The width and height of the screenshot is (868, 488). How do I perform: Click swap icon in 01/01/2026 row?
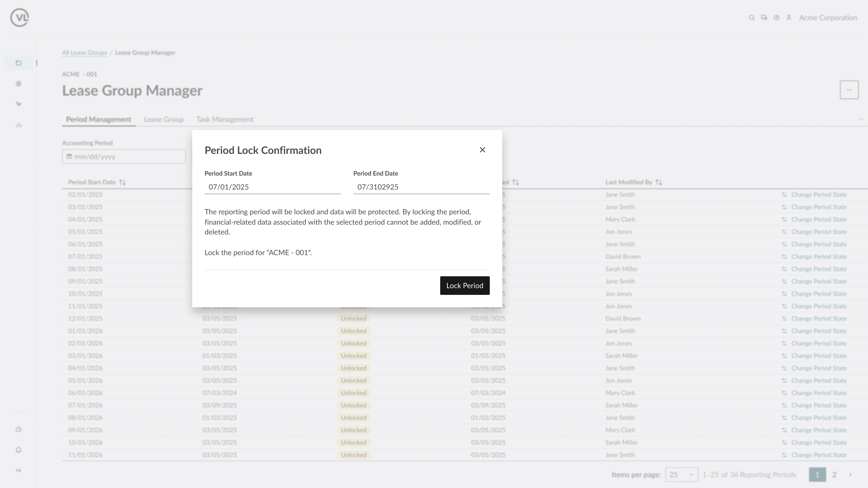pyautogui.click(x=784, y=331)
